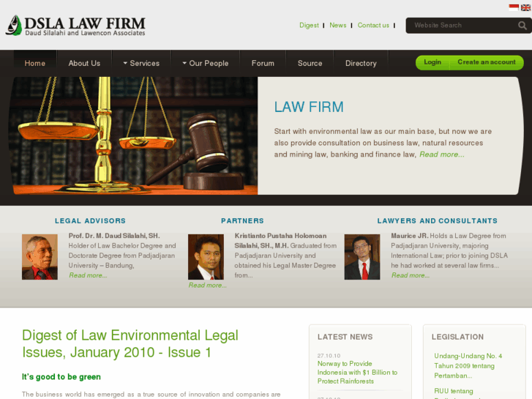Image resolution: width=532 pixels, height=399 pixels.
Task: Read more about Maurice JR.
Action: tap(411, 275)
